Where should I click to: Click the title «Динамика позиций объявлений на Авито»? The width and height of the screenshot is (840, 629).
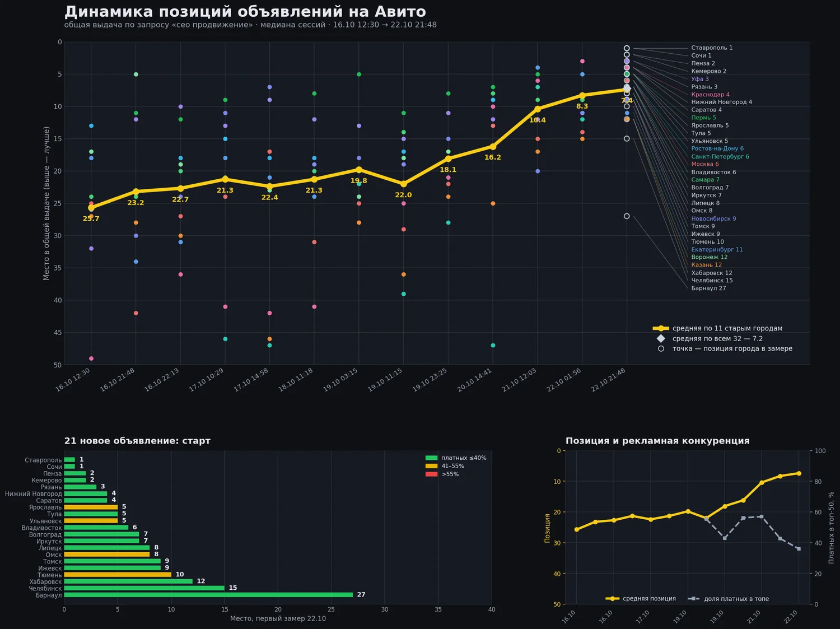(x=245, y=12)
